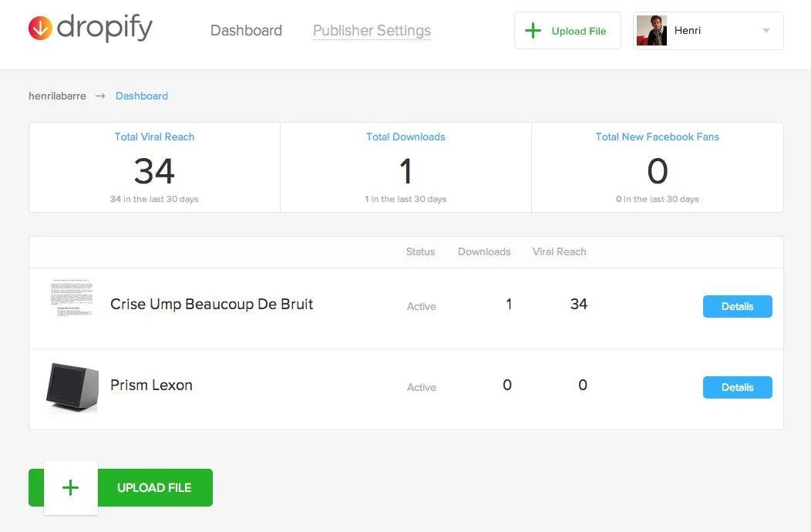This screenshot has height=532, width=811.
Task: Open the Crise Ump Beaucoup De Bruit title
Action: pos(211,305)
